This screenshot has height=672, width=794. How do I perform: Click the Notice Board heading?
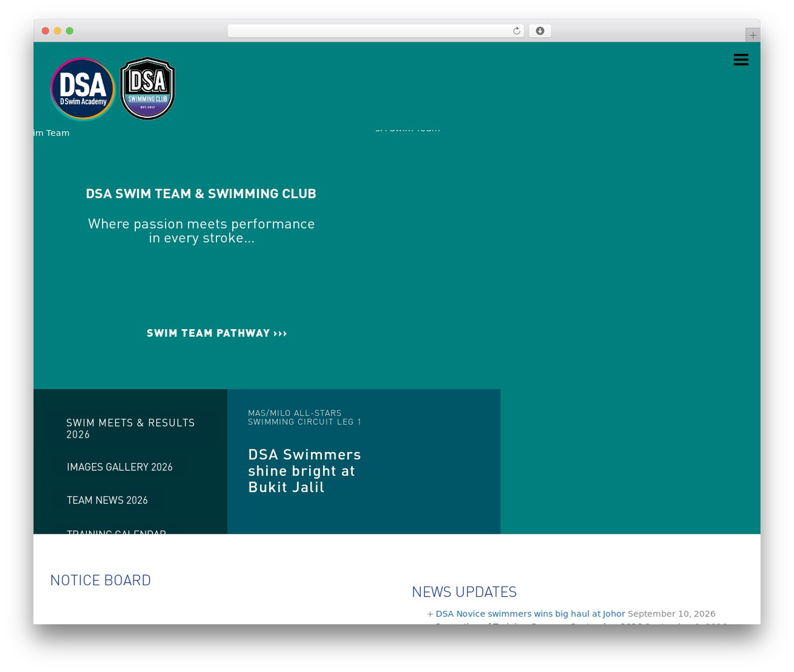point(100,580)
